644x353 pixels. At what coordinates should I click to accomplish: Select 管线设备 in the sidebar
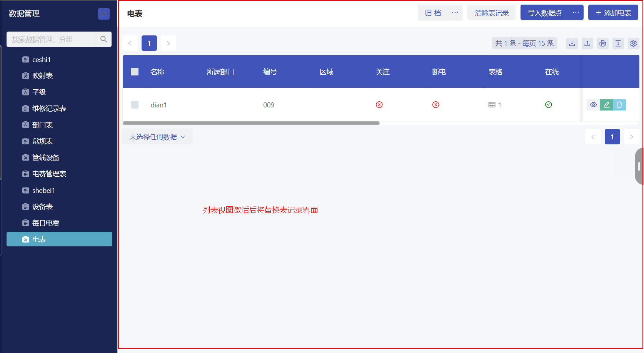tap(59, 157)
